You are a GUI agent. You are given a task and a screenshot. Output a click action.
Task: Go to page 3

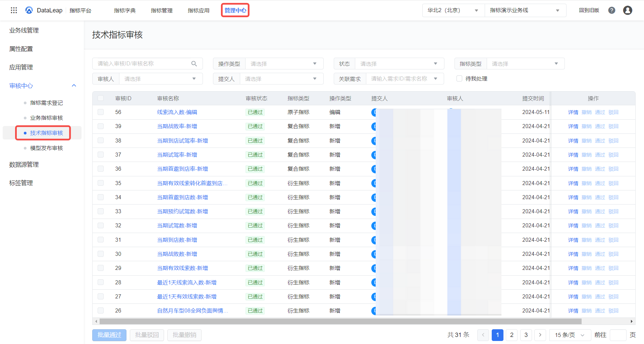click(526, 335)
